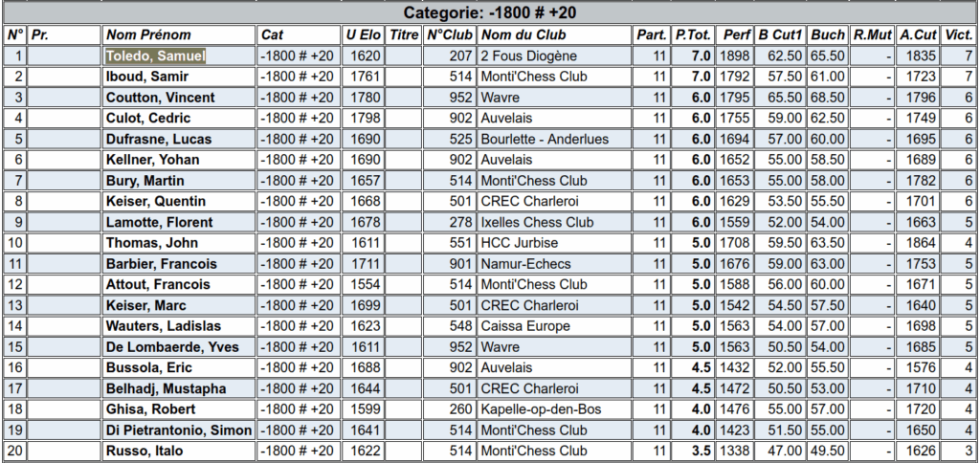Click the Perf column header
This screenshot has width=980, height=463.
(734, 35)
